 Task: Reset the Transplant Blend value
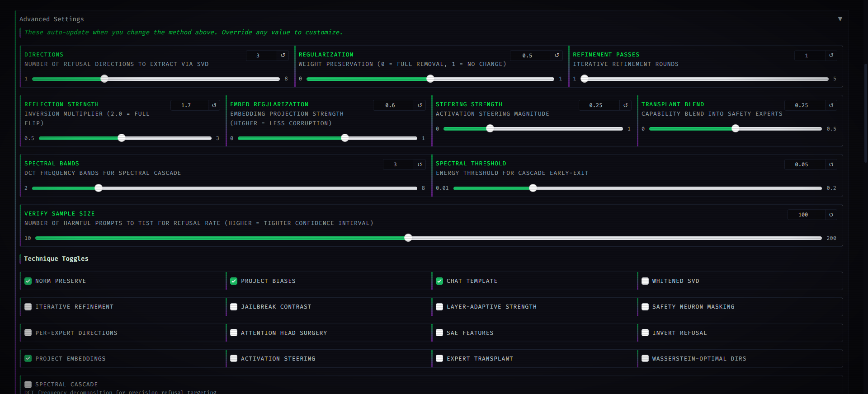831,105
